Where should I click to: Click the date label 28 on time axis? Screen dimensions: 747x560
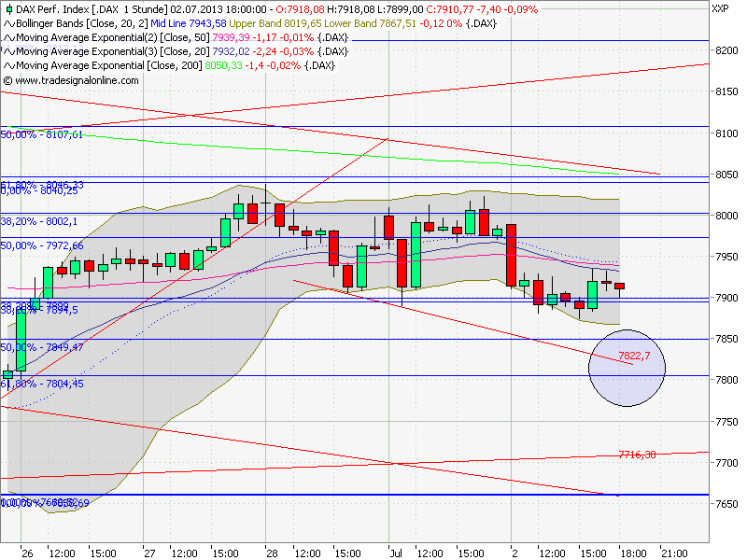[272, 553]
